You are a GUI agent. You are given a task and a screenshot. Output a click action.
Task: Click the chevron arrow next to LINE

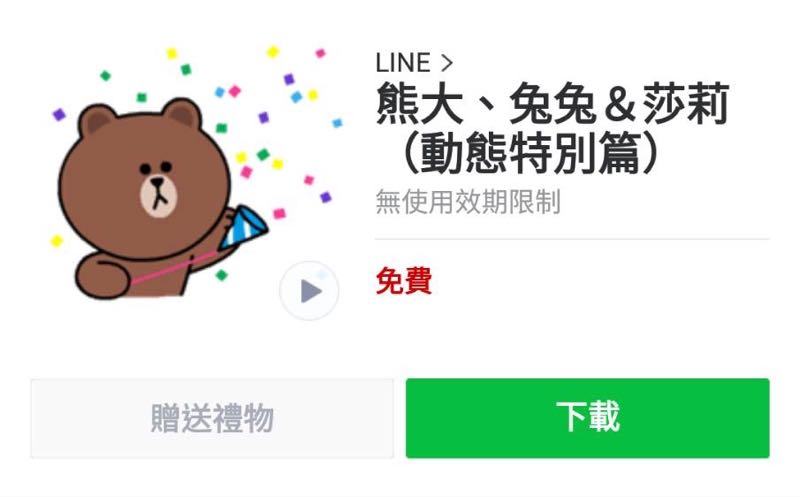[x=446, y=63]
